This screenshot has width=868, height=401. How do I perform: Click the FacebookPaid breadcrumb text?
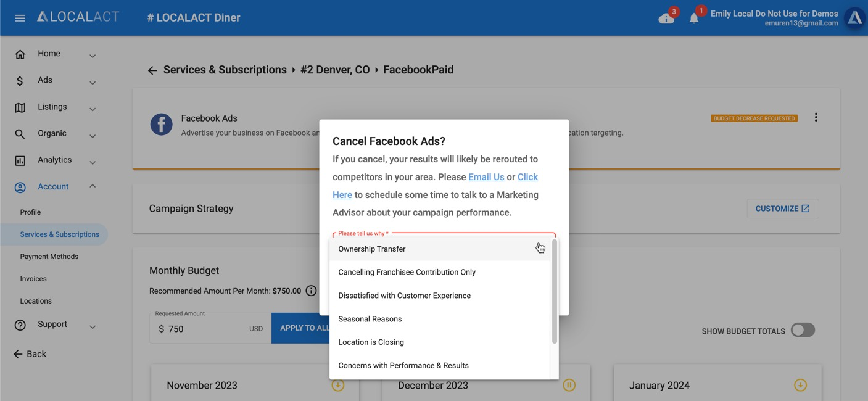point(418,70)
